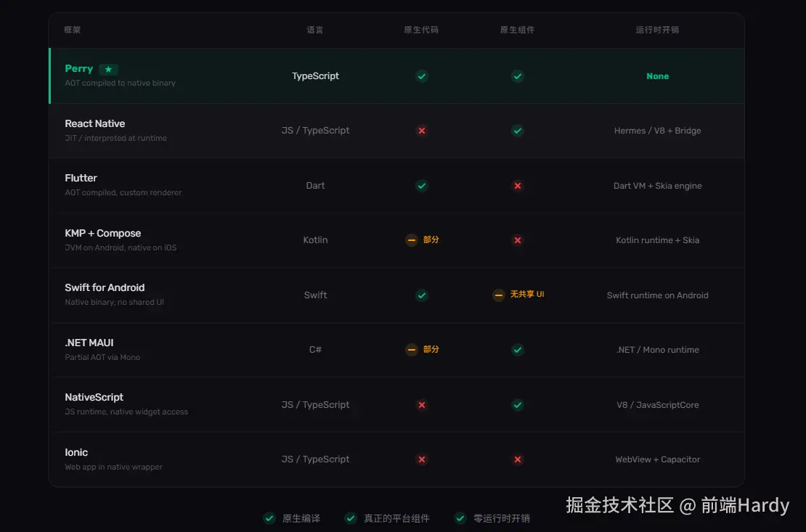Viewport: 806px width, 532px height.
Task: Click 'JVM on Android, native on iOS' subtitle
Action: click(121, 247)
